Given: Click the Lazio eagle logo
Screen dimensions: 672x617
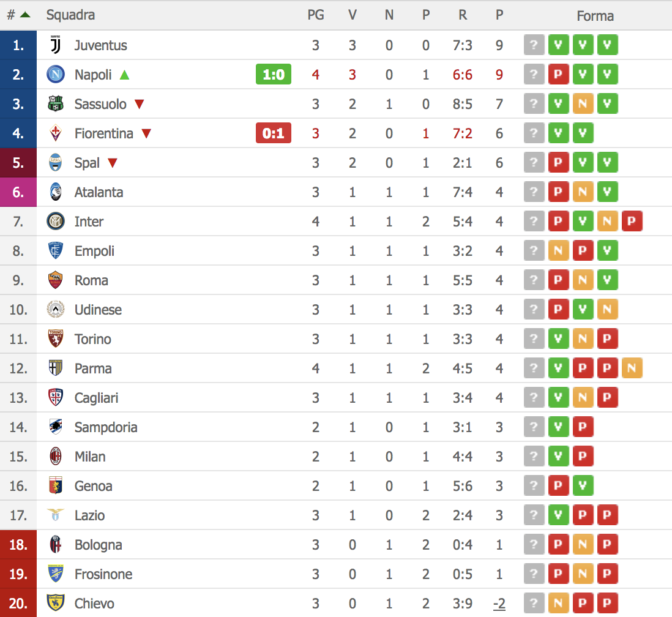Looking at the screenshot, I should pos(55,515).
